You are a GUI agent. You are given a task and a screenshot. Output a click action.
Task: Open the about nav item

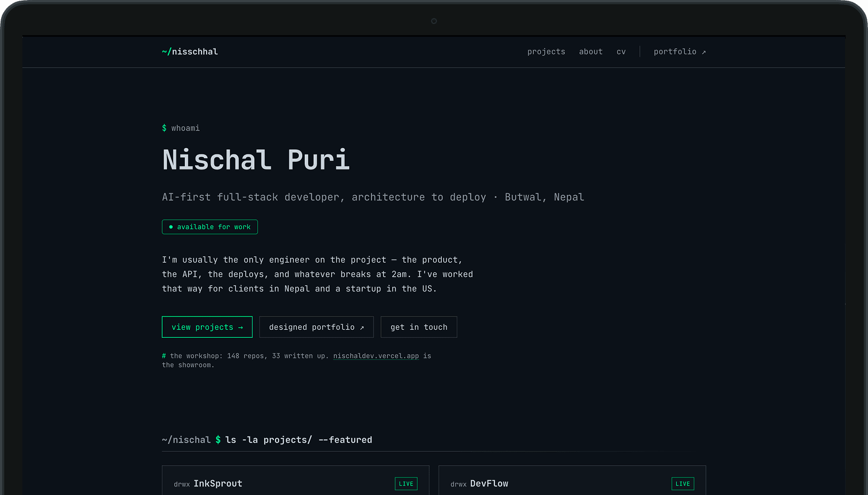point(590,52)
